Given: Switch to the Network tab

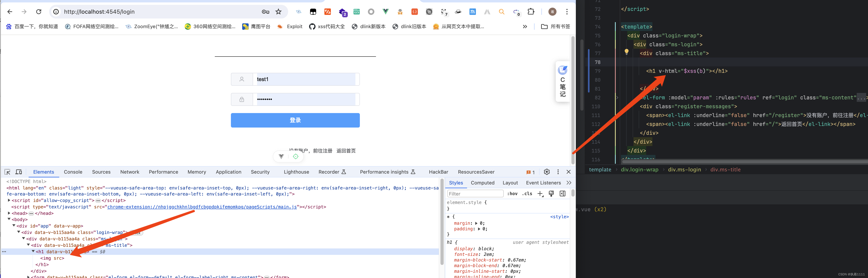Looking at the screenshot, I should (130, 172).
